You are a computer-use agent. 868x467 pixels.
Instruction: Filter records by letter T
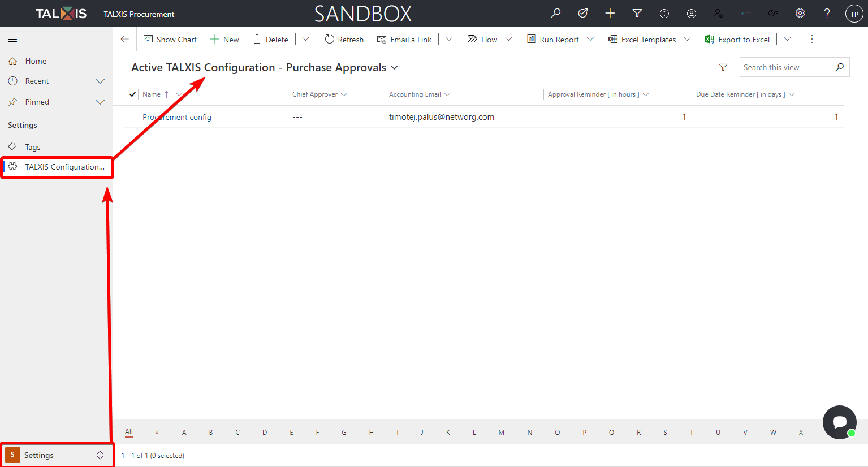pyautogui.click(x=691, y=432)
